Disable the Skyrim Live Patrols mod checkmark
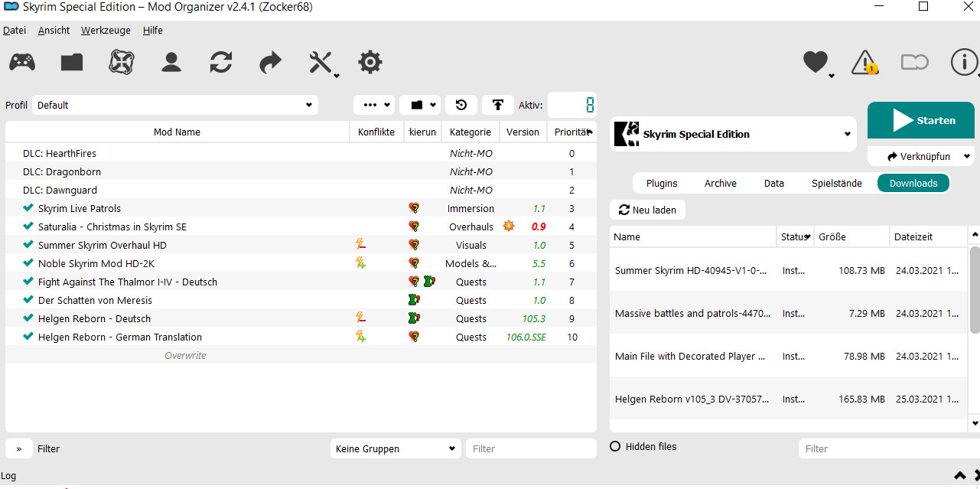980x489 pixels. (28, 208)
